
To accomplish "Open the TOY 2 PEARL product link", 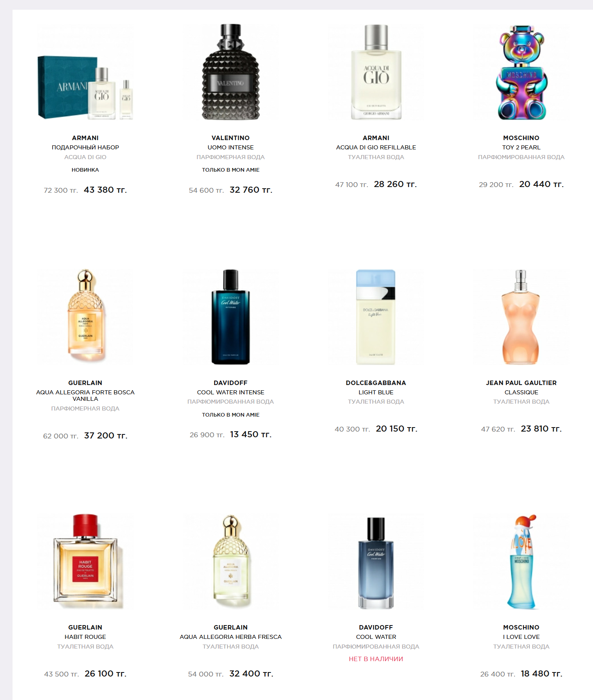I will tap(521, 147).
